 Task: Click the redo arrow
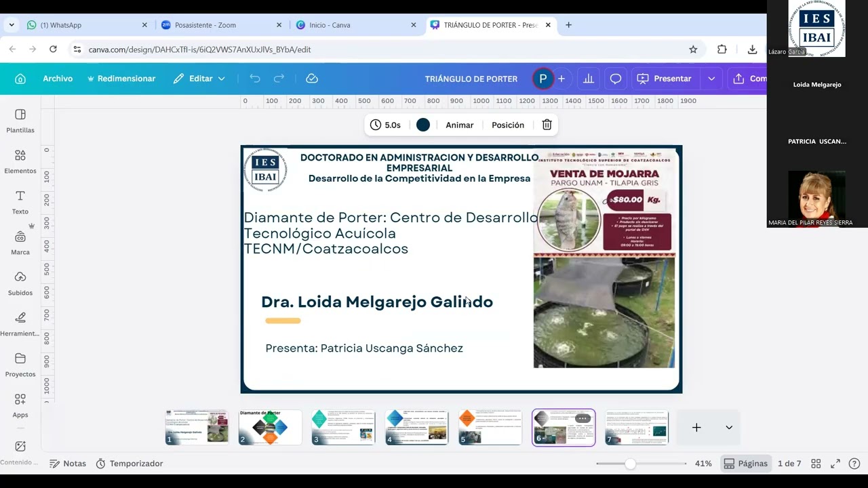pos(279,79)
